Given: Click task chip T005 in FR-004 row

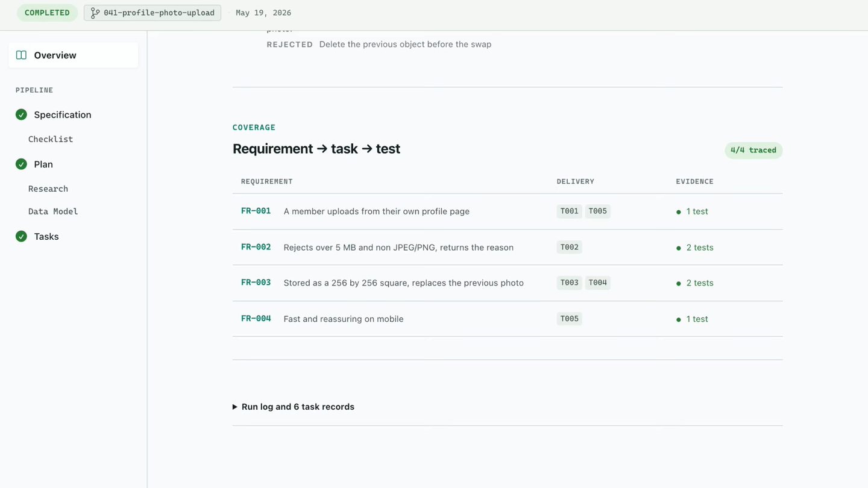Looking at the screenshot, I should (x=570, y=319).
